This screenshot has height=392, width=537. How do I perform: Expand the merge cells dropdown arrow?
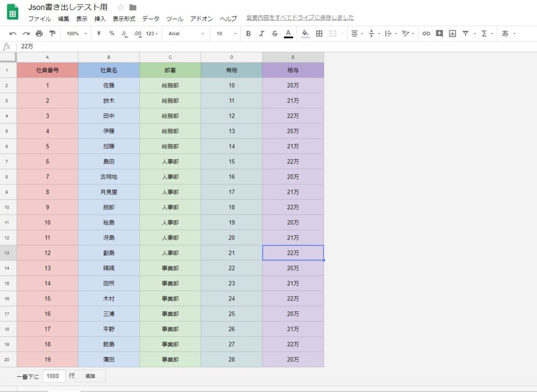click(342, 34)
